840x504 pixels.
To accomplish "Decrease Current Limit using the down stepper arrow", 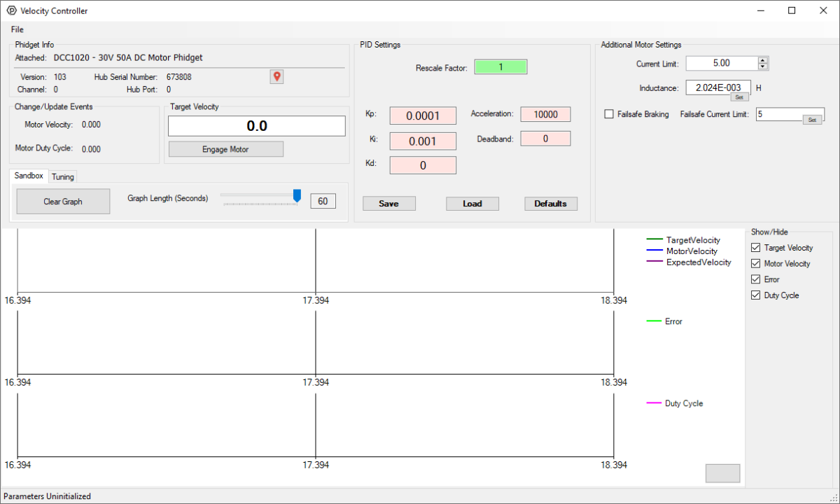I will click(763, 66).
